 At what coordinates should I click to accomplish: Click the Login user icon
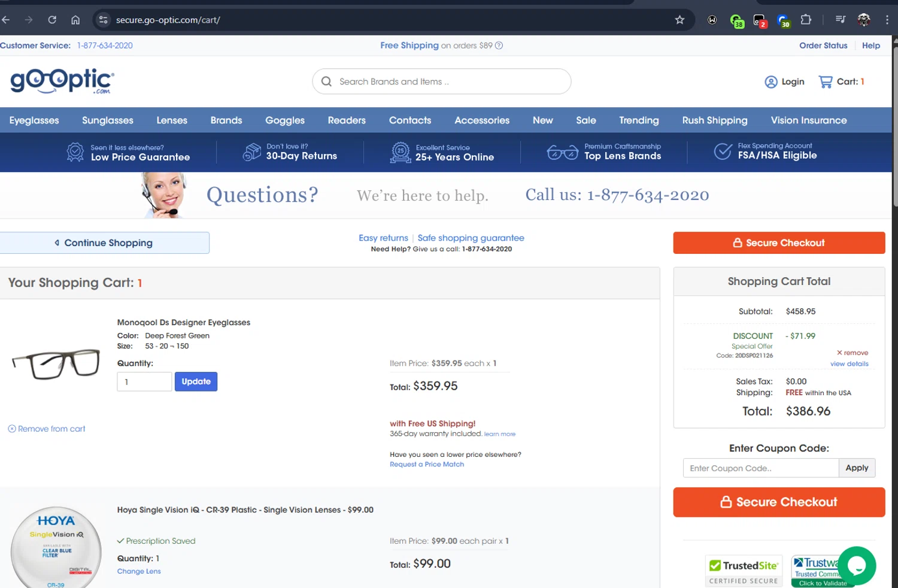coord(771,82)
